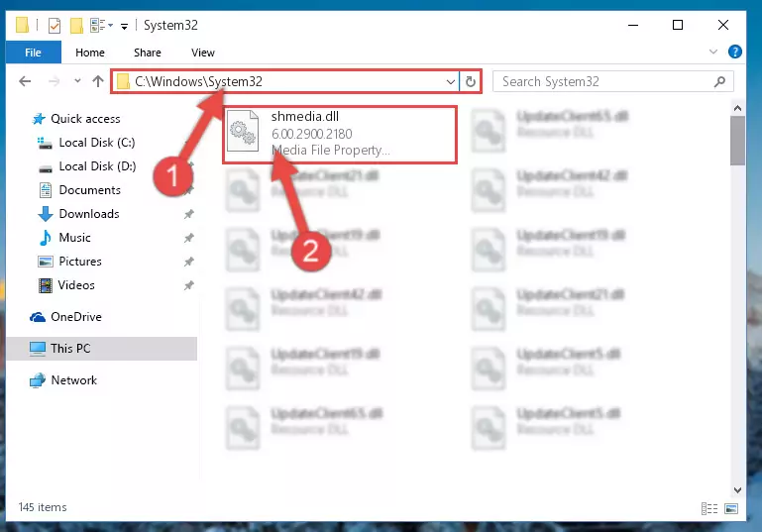Click the Downloads blue arrow icon
Viewport: 762px width, 532px height.
click(x=46, y=214)
